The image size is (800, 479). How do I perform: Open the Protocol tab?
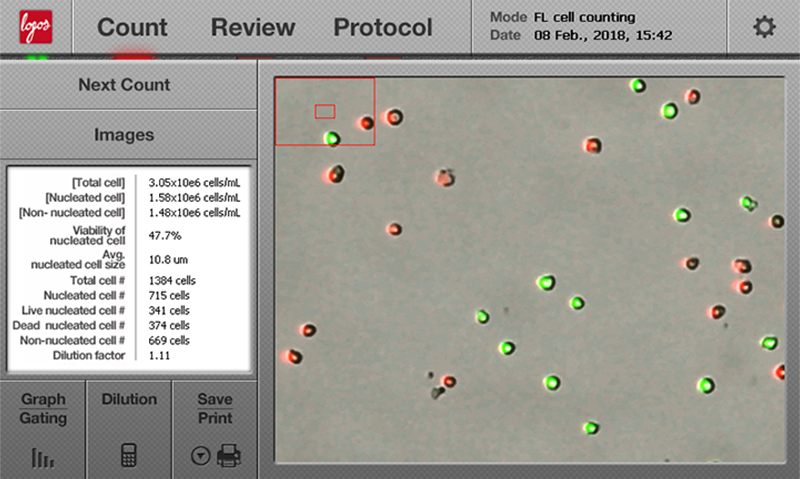coord(383,27)
